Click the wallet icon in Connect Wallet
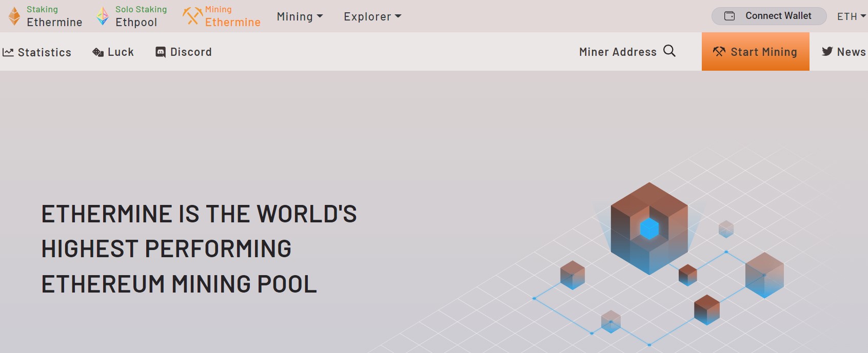Screen dimensions: 868x353 729,16
